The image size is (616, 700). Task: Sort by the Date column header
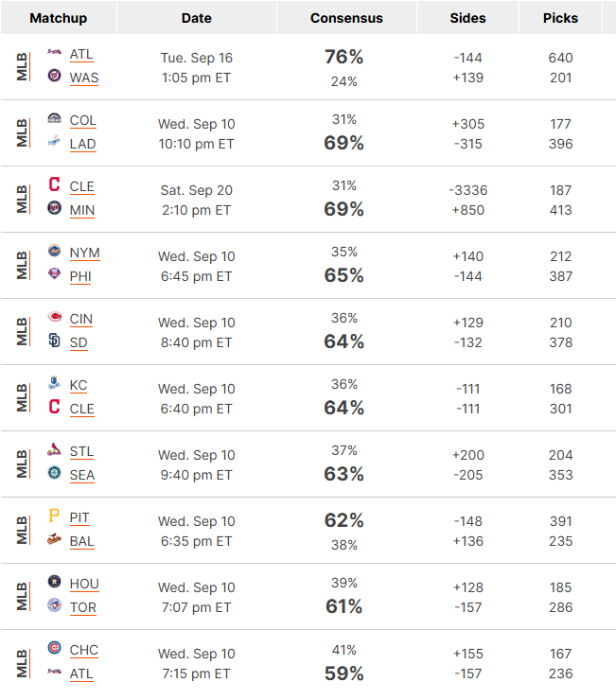click(x=197, y=18)
